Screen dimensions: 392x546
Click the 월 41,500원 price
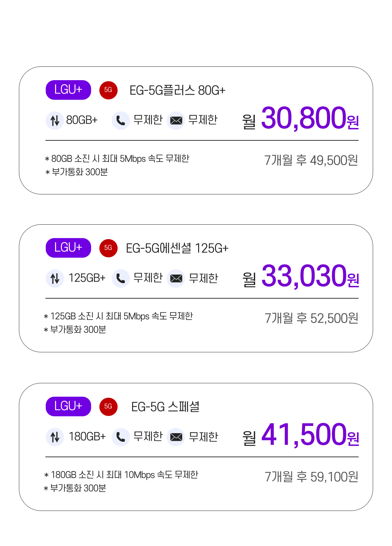(301, 435)
